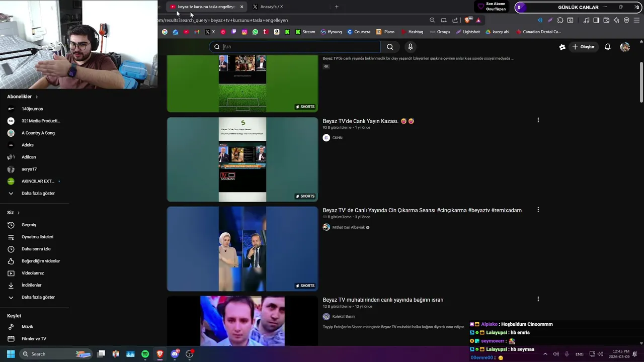The width and height of the screenshot is (644, 362).
Task: Open OBS Studio from the taskbar
Action: point(190,354)
